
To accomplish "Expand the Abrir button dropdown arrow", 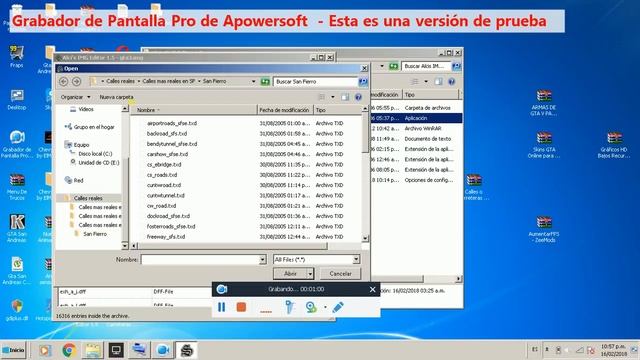I will tap(310, 273).
